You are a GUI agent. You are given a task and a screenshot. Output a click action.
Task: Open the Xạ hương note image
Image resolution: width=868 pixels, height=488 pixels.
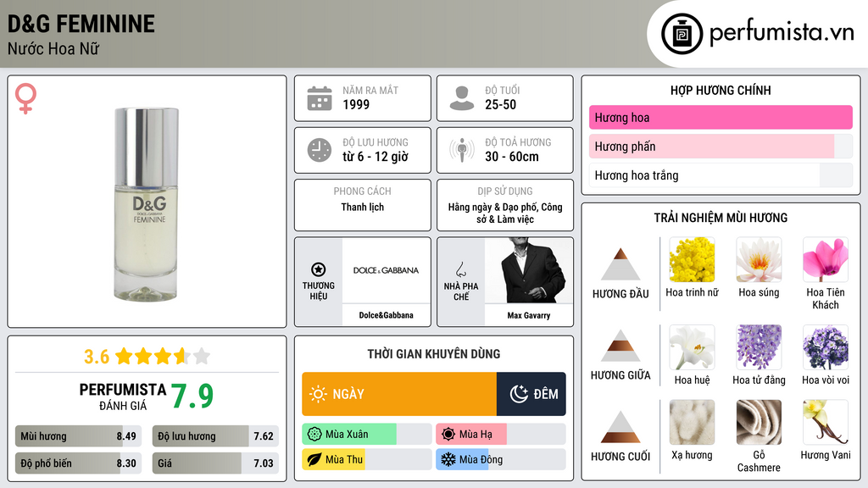[692, 423]
